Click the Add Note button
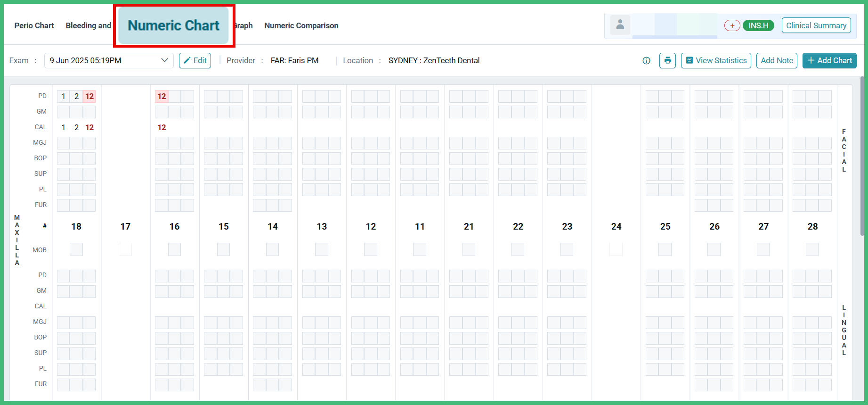The width and height of the screenshot is (868, 405). [777, 60]
